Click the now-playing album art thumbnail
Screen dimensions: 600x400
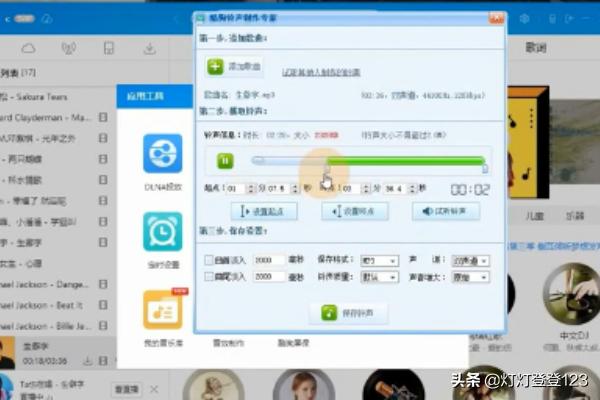pos(7,353)
